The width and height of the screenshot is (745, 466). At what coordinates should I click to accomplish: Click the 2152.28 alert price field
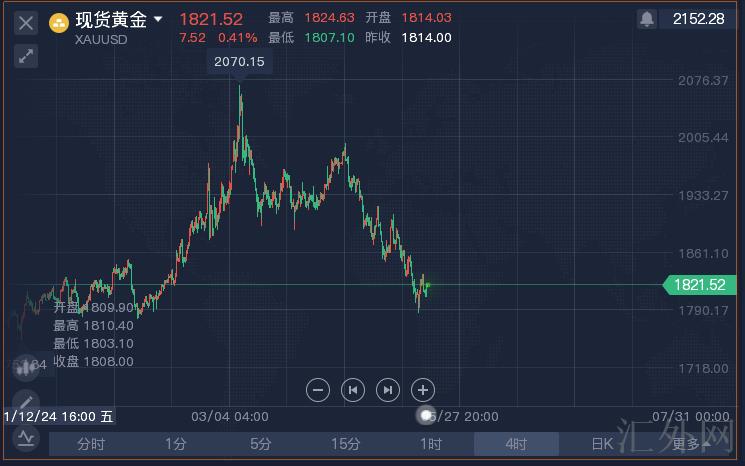tap(699, 19)
